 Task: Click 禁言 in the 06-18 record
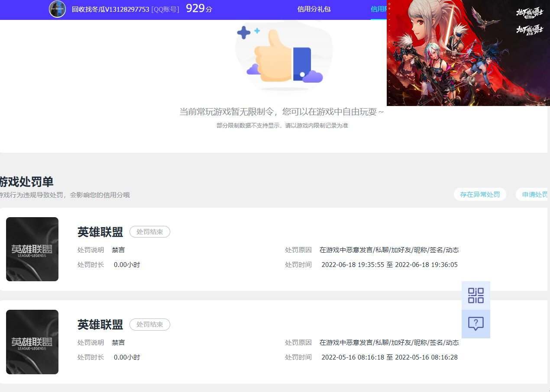click(x=118, y=250)
